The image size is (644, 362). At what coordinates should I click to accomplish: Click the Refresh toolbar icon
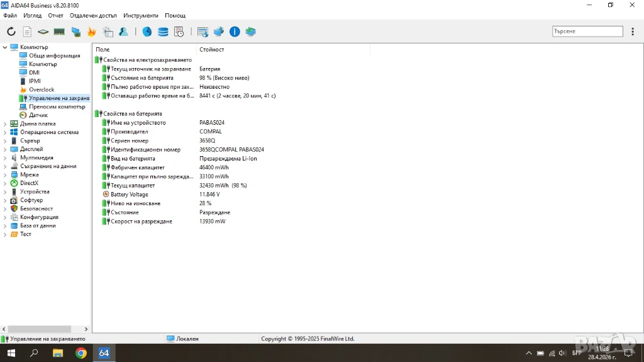point(11,31)
